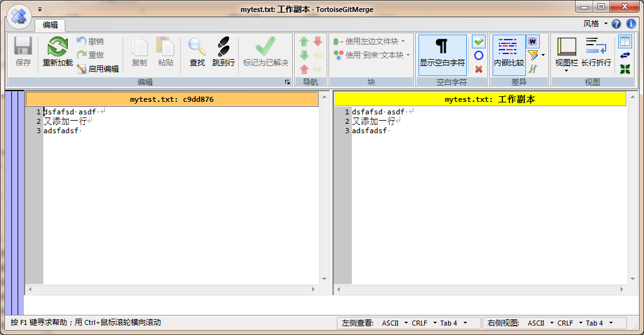Toggle the one/two pane view icon
Image resolution: width=644 pixels, height=335 pixels.
coord(625,41)
